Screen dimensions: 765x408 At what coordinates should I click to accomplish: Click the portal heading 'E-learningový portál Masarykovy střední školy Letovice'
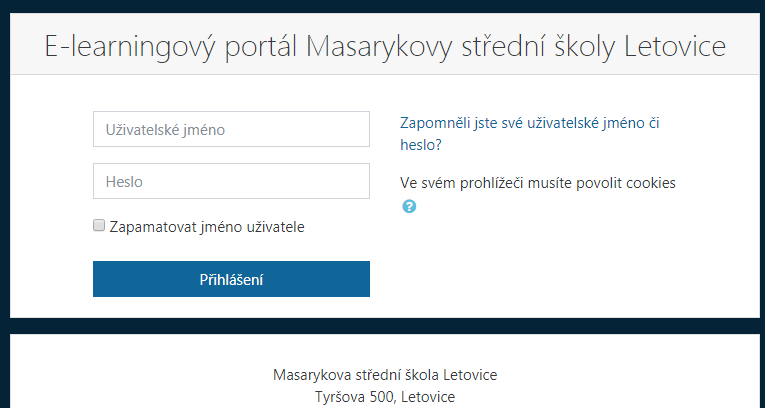pos(385,46)
